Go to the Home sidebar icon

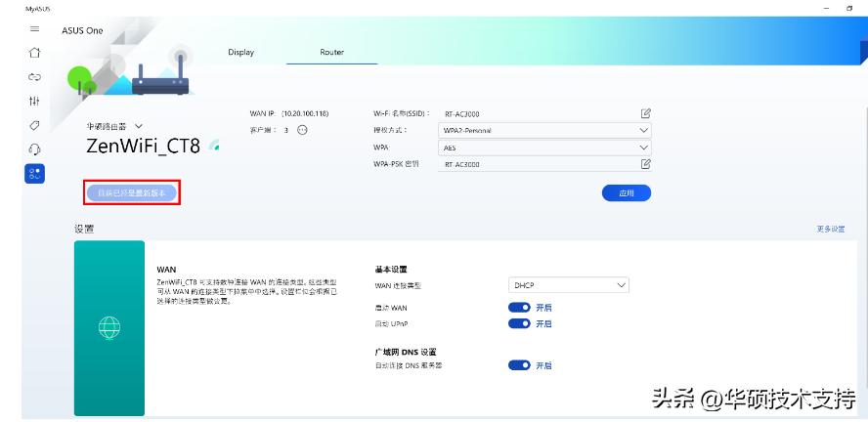[x=34, y=53]
